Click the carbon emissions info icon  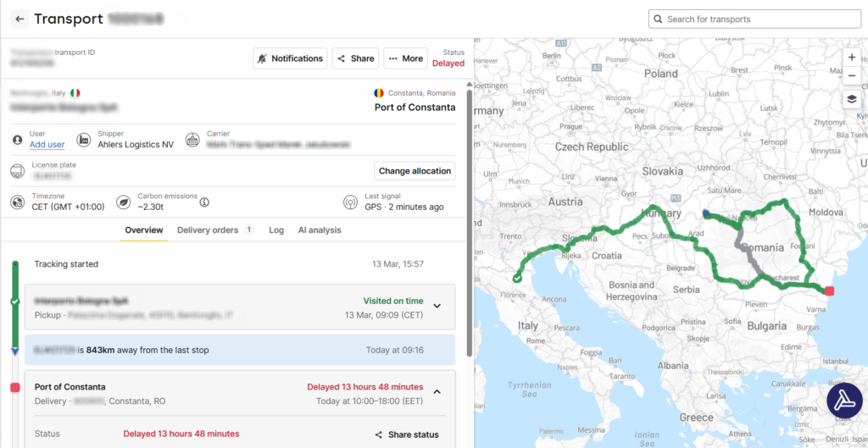click(x=204, y=202)
